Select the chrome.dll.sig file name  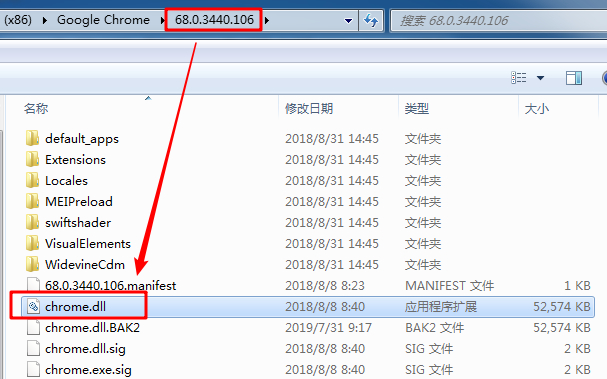pos(85,348)
